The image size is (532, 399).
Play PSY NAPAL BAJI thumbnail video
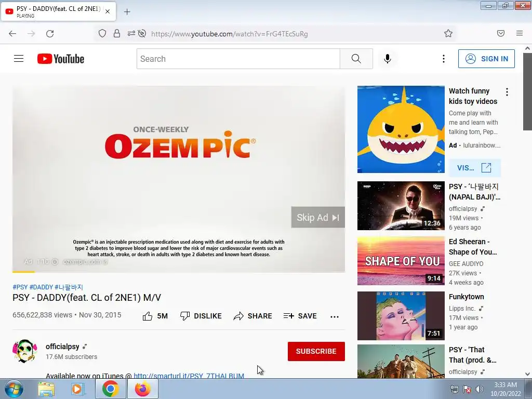click(x=401, y=206)
